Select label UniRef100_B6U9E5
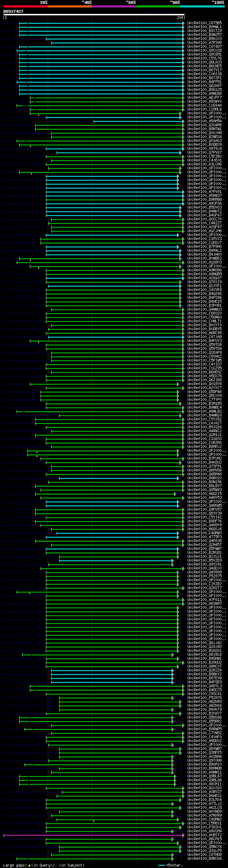 click(204, 66)
